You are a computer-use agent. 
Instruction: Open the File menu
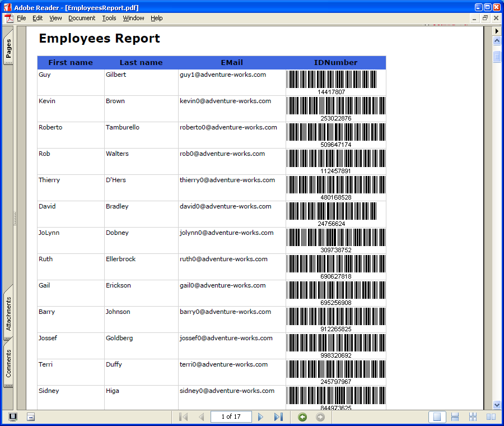pos(21,18)
